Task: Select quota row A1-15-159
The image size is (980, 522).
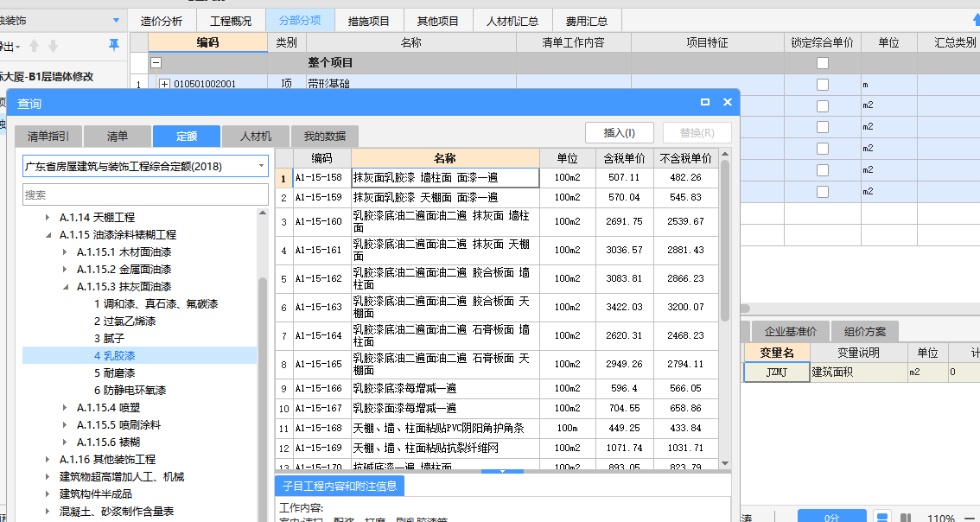Action: (497, 198)
